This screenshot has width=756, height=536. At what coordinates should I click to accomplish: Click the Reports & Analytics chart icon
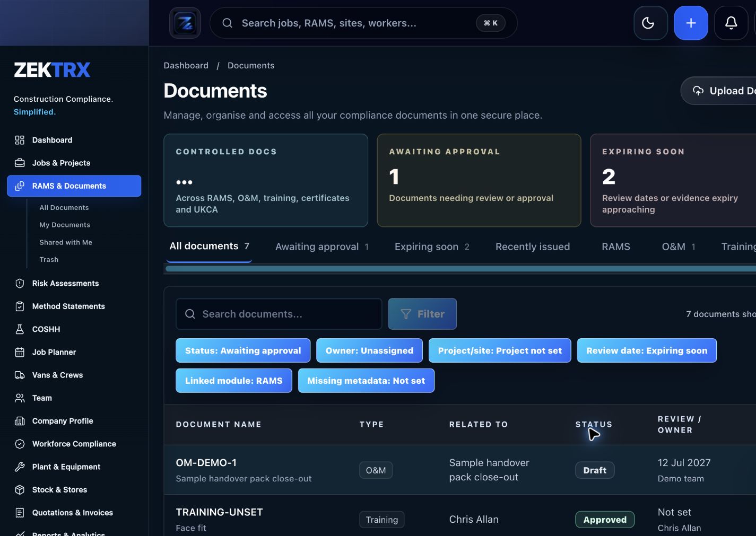pos(20,533)
